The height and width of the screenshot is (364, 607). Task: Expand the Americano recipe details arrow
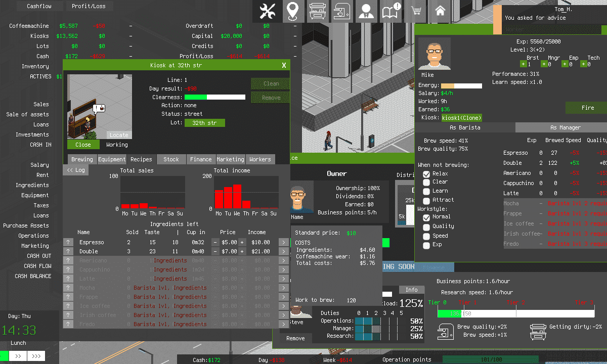tap(284, 261)
